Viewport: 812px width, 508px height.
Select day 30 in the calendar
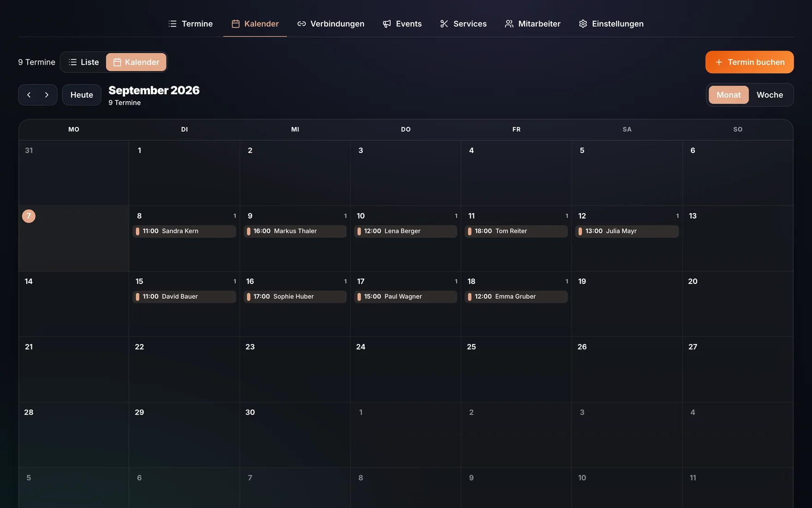pyautogui.click(x=295, y=435)
